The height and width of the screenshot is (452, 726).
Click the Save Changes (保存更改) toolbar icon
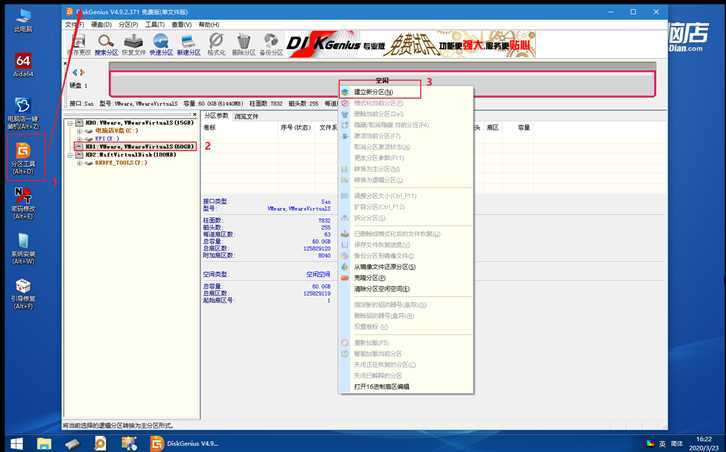79,44
